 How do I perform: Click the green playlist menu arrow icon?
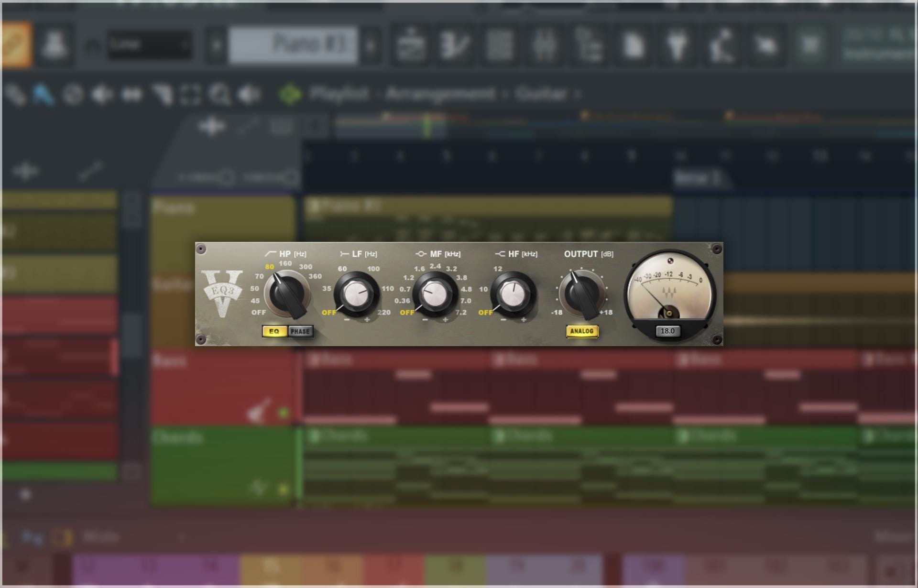(x=290, y=94)
